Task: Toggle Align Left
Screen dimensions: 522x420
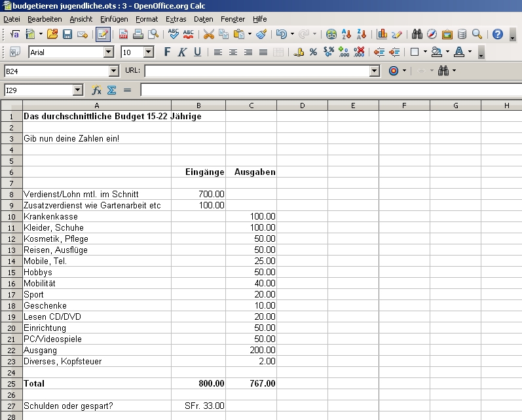Action: (x=217, y=52)
